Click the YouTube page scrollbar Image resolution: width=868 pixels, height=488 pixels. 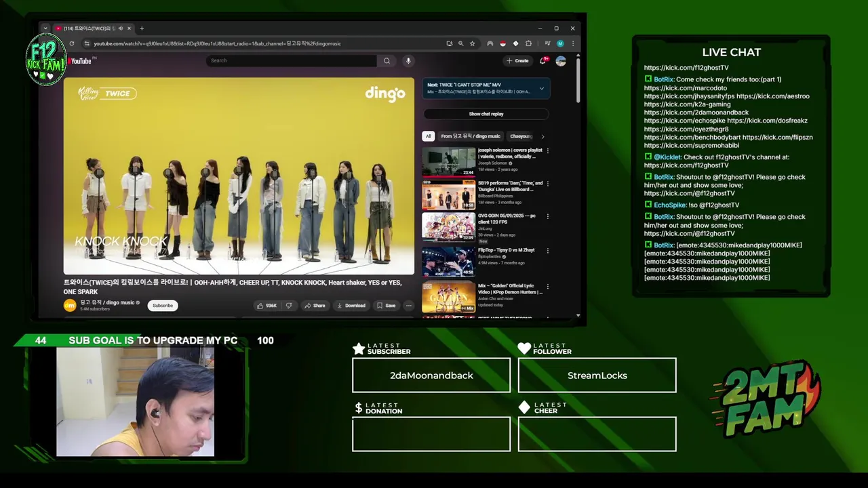(578, 80)
